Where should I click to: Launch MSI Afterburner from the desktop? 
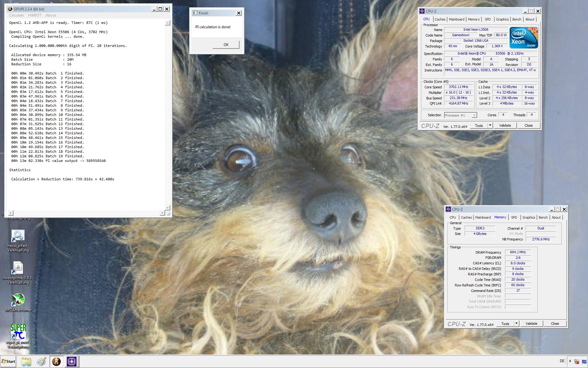click(18, 303)
